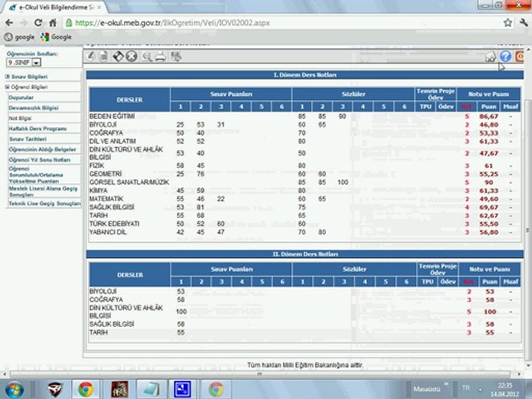Click the Google bookmark in bookmarks bar

57,37
